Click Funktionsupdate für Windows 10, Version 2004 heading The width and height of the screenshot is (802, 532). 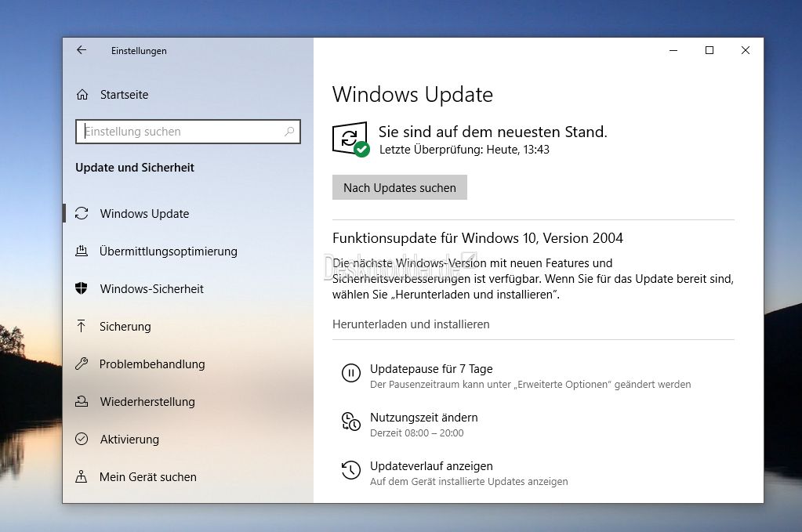coord(477,238)
